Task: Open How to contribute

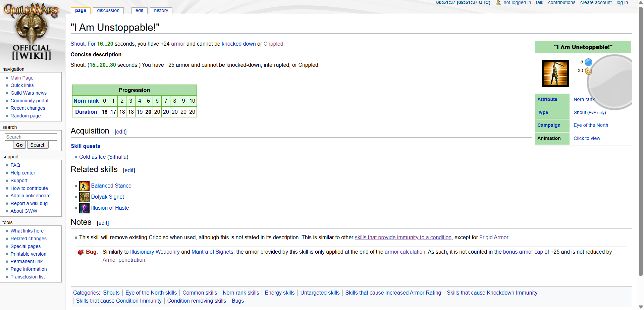Action: tap(29, 188)
